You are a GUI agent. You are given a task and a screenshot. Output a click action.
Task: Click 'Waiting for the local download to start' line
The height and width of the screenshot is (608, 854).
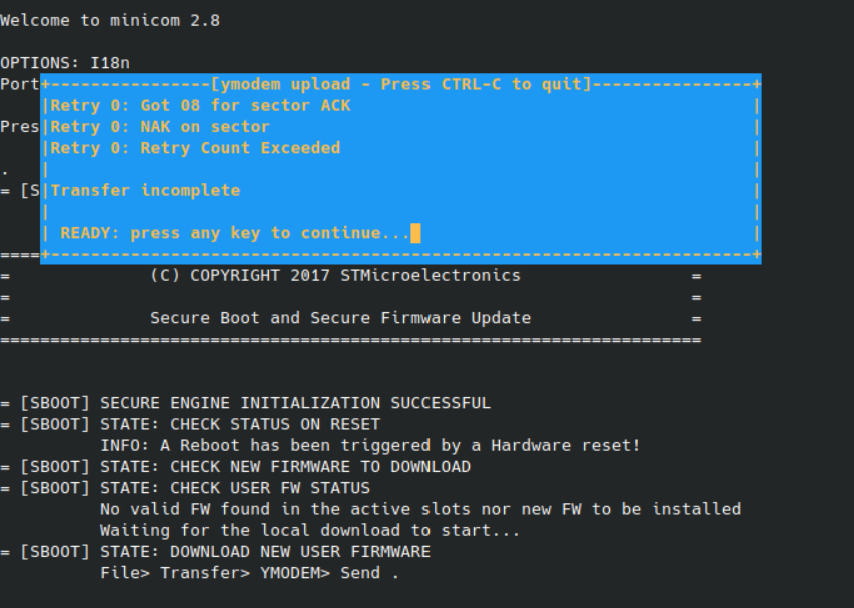(310, 530)
